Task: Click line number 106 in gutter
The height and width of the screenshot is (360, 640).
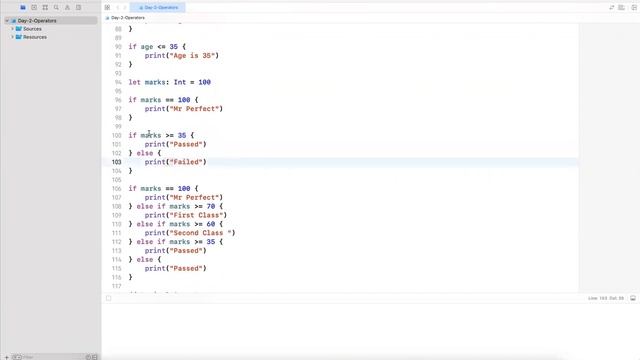Action: tap(117, 189)
